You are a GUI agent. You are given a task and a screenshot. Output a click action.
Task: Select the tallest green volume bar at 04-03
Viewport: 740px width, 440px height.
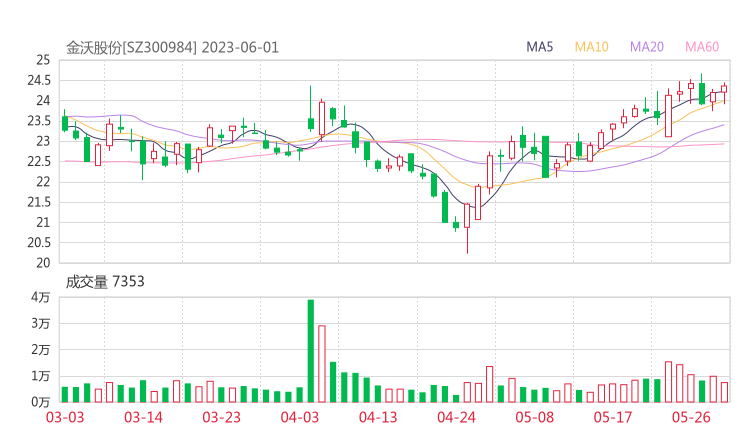pos(311,351)
